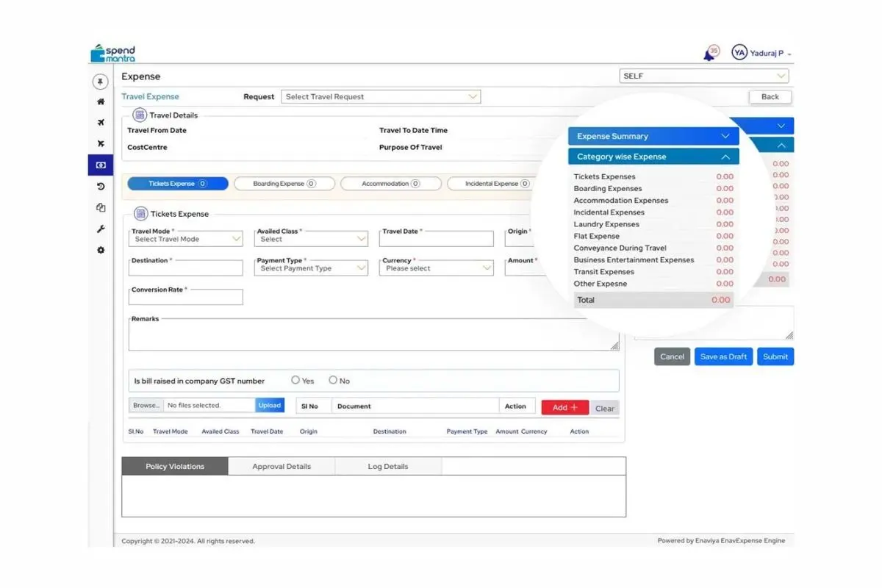Click the Total summary row
Image resolution: width=882 pixels, height=588 pixels.
click(653, 300)
